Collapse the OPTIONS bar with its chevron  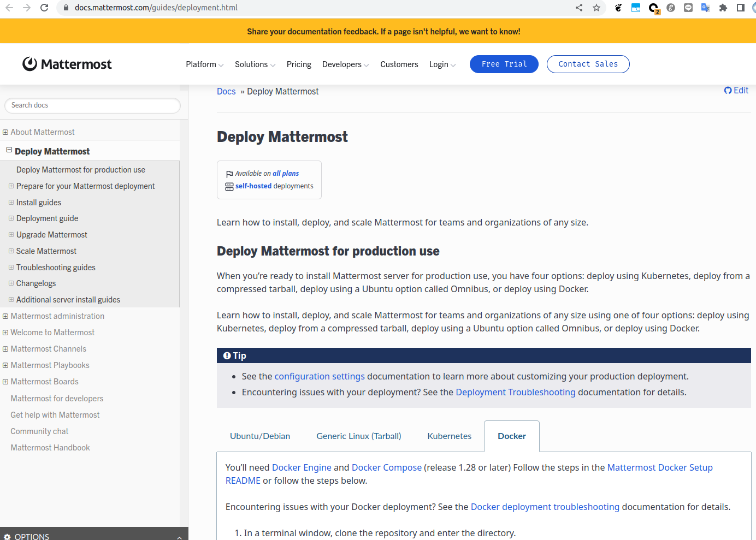[180, 537]
